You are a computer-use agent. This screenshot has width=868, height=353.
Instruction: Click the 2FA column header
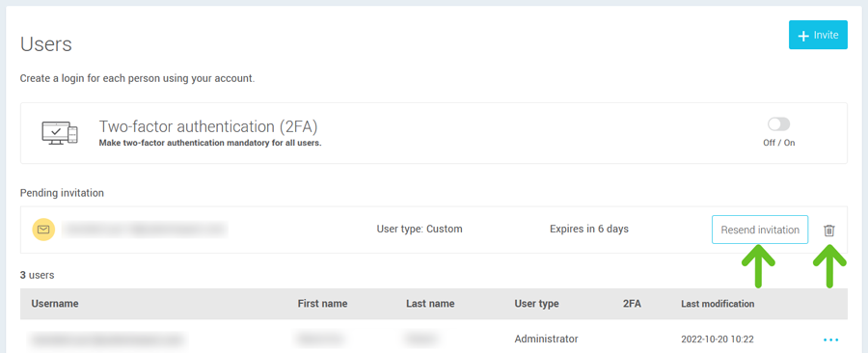(632, 304)
